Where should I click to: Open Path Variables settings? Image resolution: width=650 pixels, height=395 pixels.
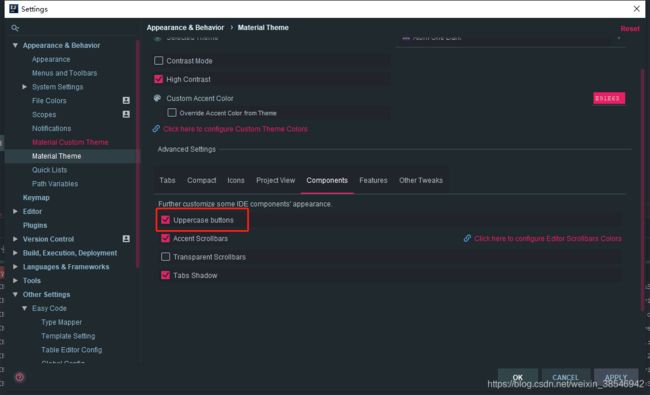click(x=55, y=184)
